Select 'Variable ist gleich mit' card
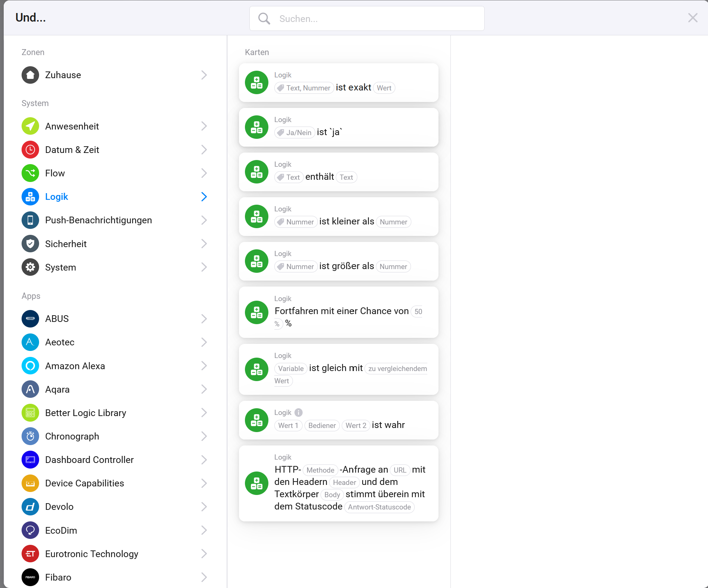 tap(339, 369)
